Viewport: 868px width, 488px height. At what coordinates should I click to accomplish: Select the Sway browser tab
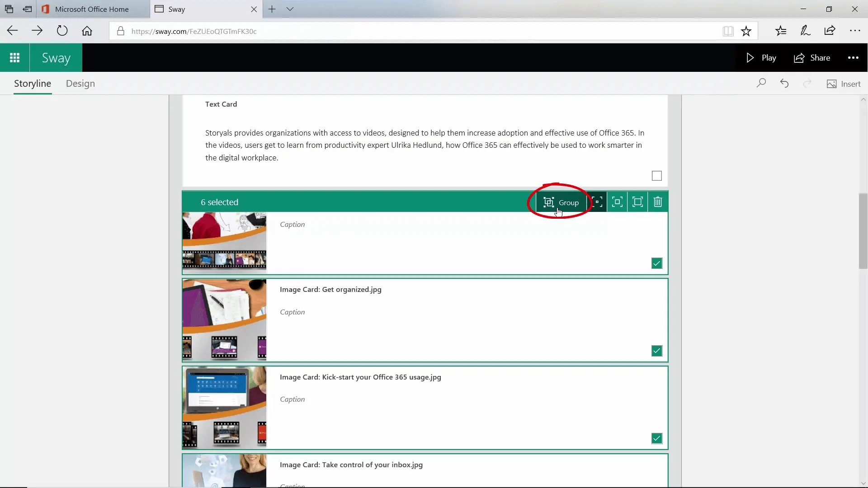click(206, 9)
